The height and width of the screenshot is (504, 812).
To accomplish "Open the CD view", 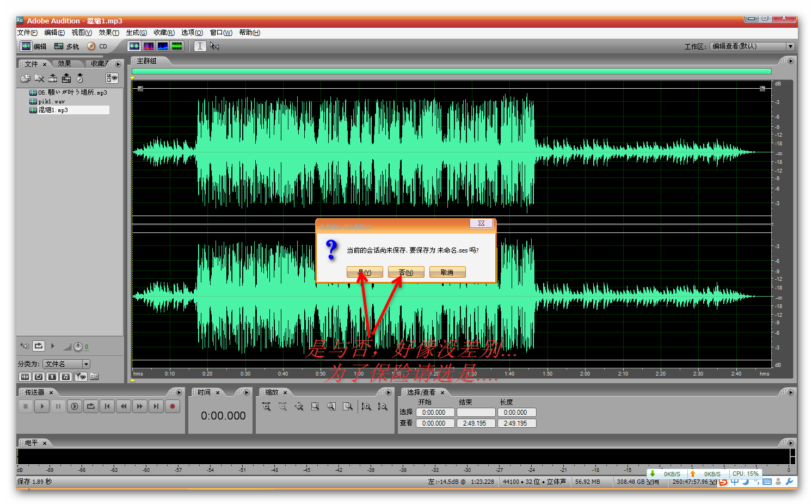I will tap(97, 46).
